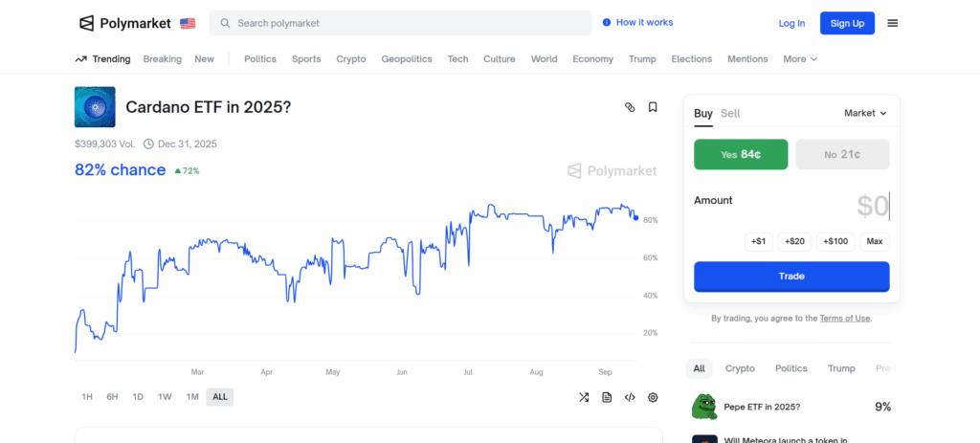Focus the Search polymarket field

401,23
